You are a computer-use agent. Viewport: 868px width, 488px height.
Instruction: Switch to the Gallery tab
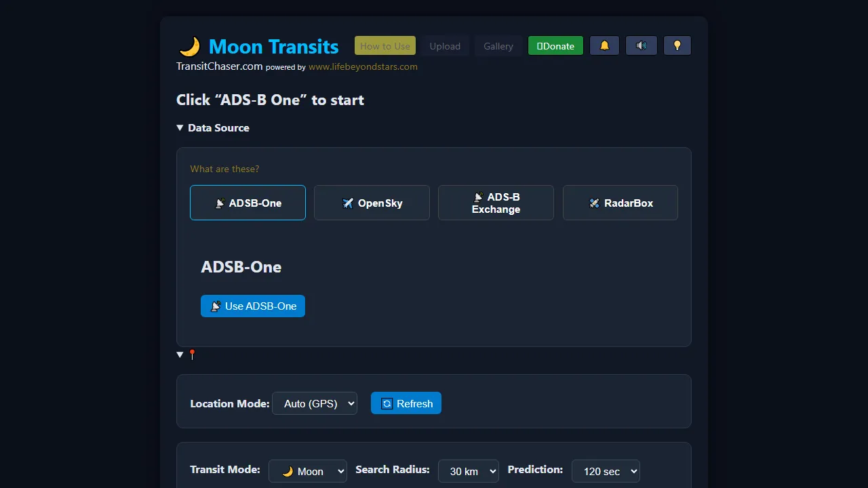(498, 45)
